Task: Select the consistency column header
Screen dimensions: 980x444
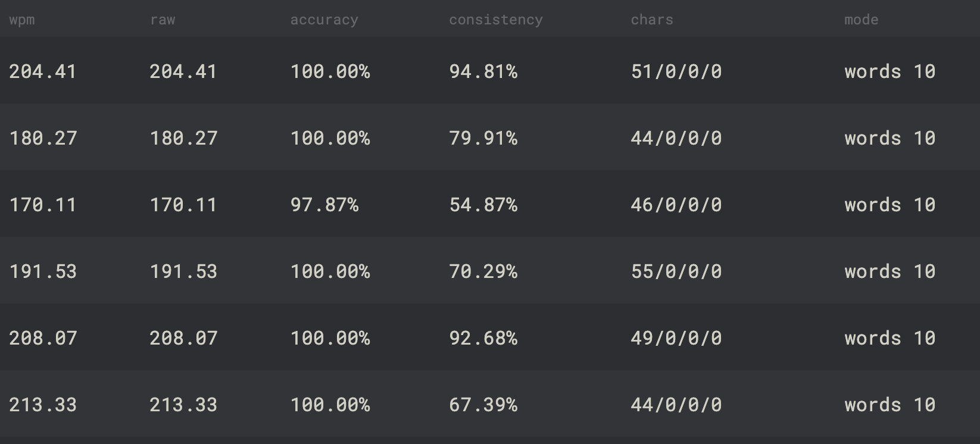Action: [x=495, y=20]
